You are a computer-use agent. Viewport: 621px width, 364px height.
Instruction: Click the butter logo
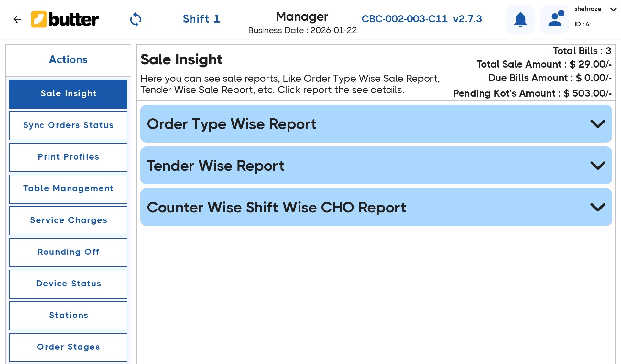click(65, 19)
